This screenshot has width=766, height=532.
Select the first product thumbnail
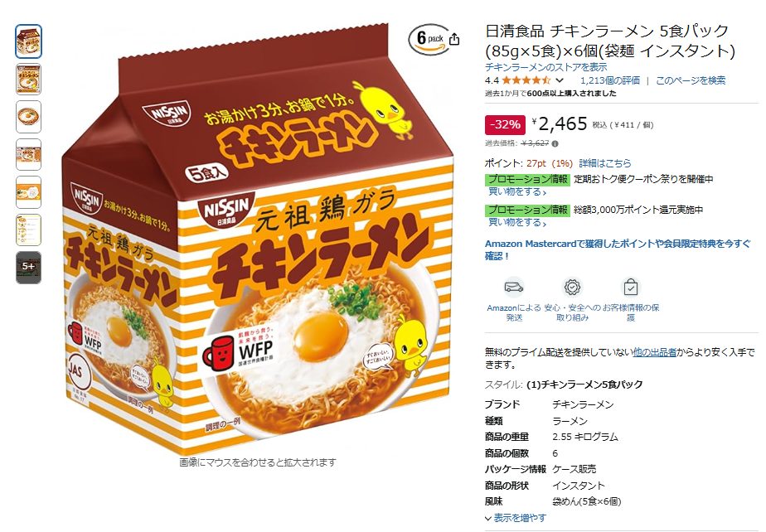point(29,41)
